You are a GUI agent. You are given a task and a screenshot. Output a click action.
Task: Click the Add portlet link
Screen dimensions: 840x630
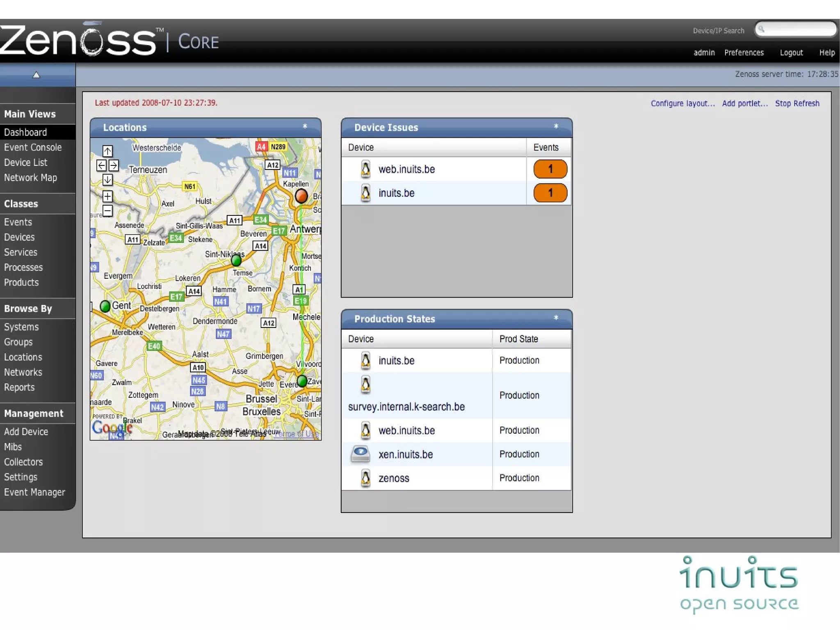click(x=744, y=103)
